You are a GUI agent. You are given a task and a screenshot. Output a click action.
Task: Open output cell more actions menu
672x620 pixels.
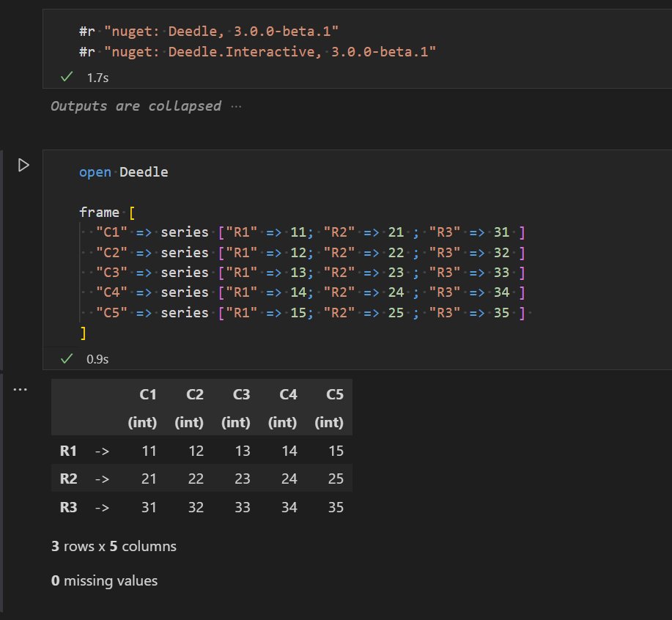coord(20,389)
